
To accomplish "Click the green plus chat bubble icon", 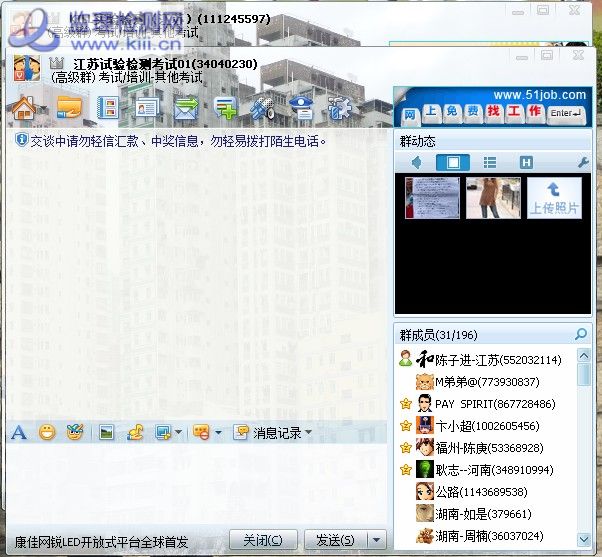I will [225, 107].
